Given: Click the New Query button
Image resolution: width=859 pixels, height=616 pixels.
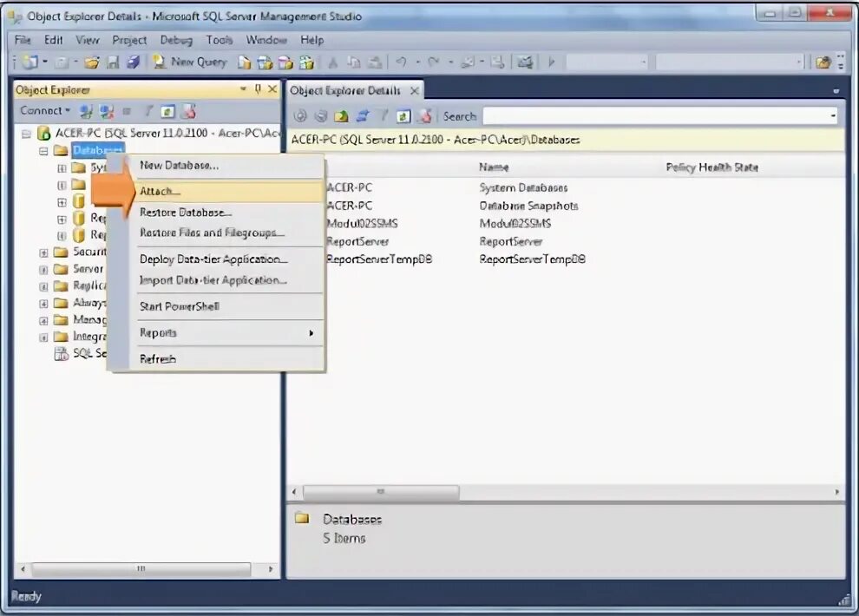Looking at the screenshot, I should tap(189, 62).
